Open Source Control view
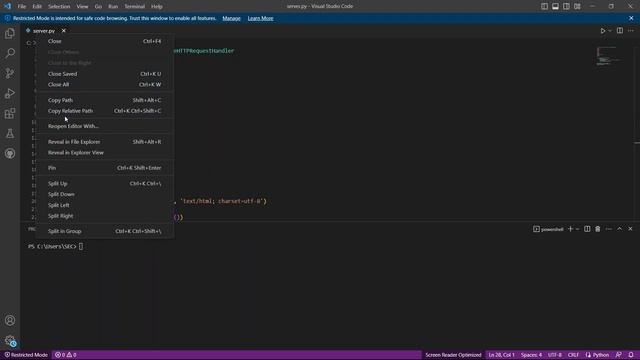This screenshot has width=640, height=360. 10,73
